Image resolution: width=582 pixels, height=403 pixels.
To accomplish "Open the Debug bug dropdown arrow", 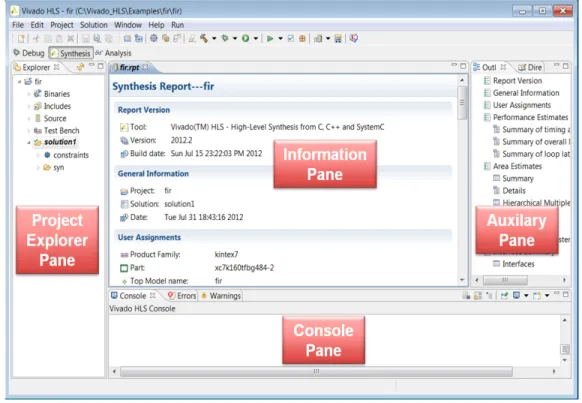I will tap(235, 38).
